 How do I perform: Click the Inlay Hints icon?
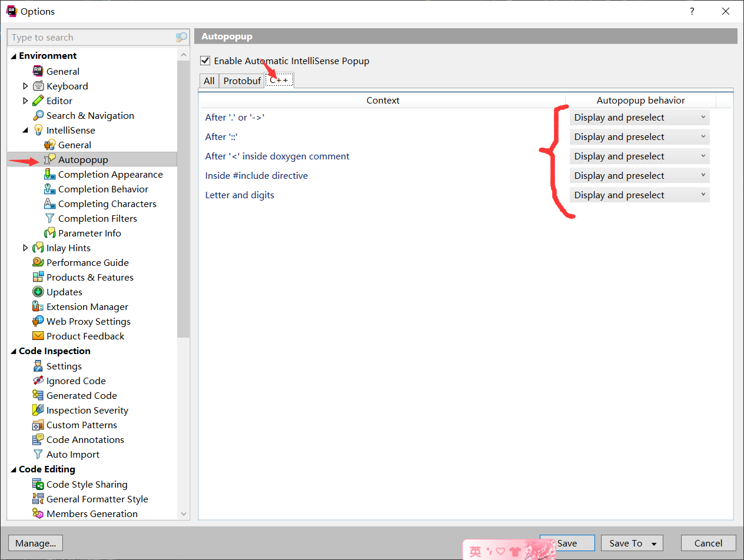click(38, 248)
